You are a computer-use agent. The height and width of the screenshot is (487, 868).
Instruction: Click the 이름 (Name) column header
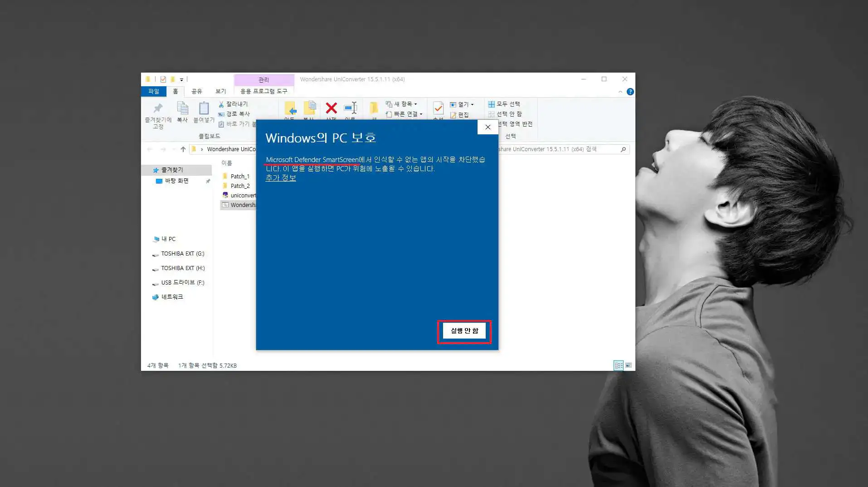pyautogui.click(x=227, y=163)
